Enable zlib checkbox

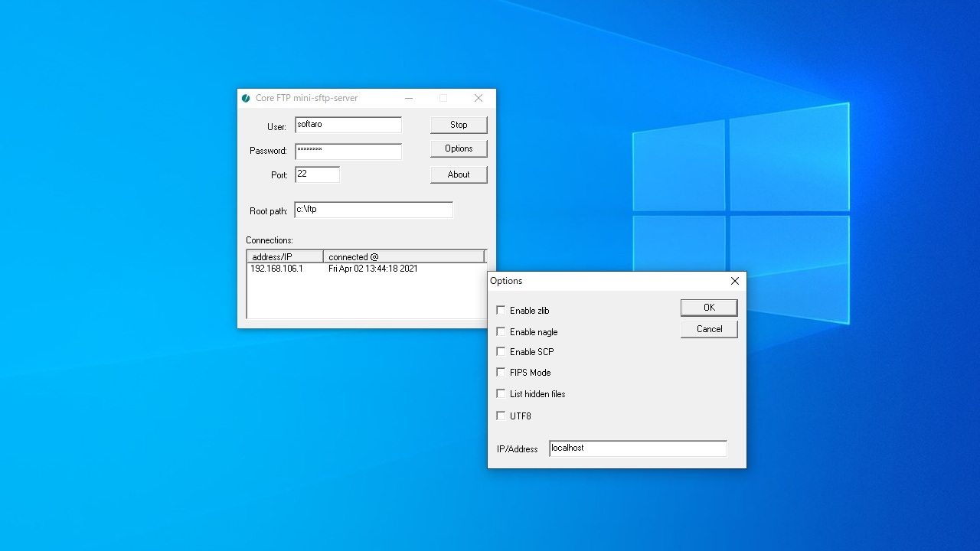(501, 310)
